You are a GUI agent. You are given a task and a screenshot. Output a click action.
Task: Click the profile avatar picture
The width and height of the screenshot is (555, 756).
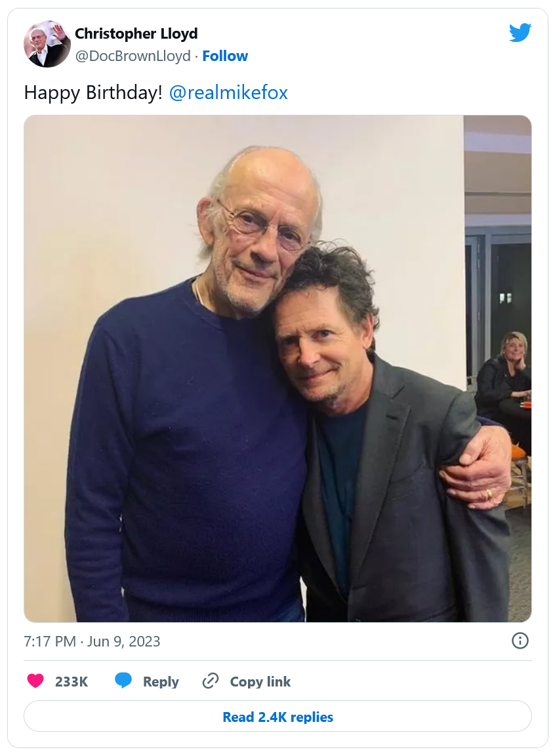click(47, 44)
